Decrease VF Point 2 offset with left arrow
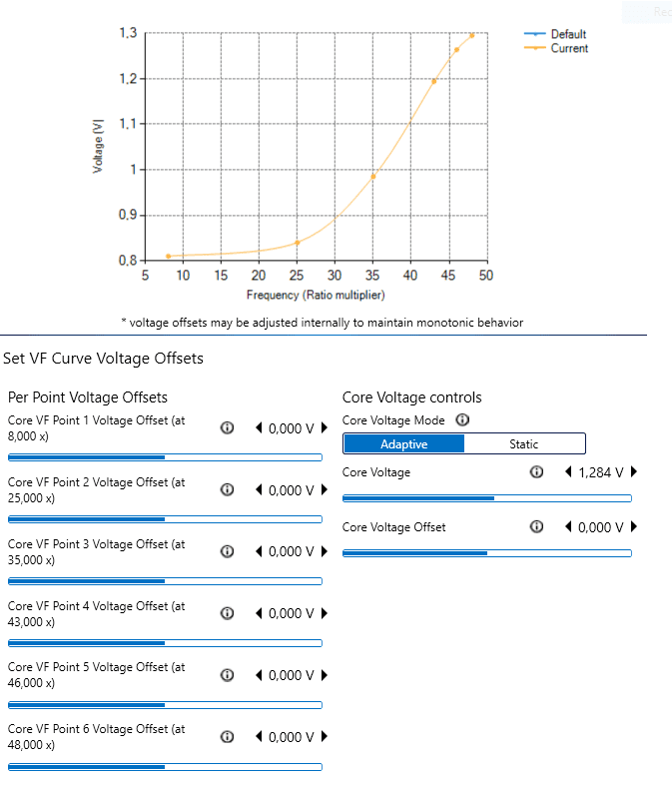This screenshot has height=785, width=672. (x=259, y=489)
